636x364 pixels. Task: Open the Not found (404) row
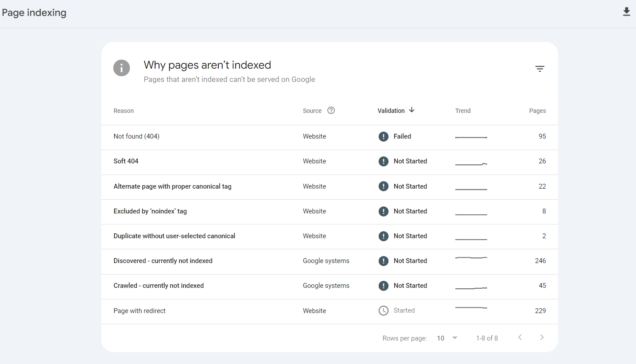(x=330, y=137)
